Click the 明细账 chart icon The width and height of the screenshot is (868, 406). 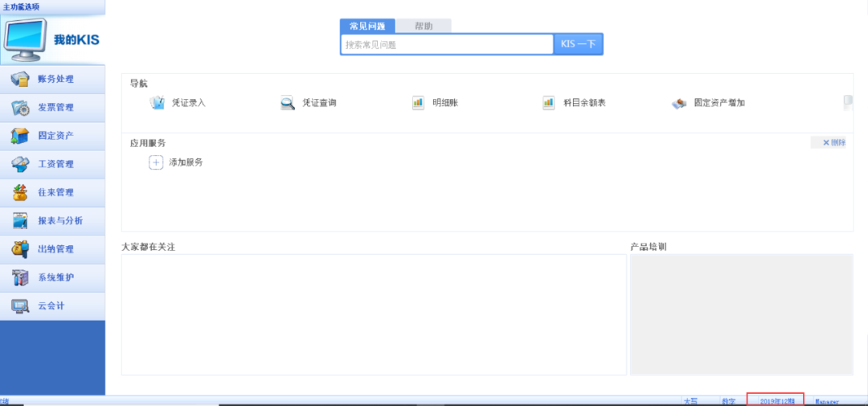(418, 103)
